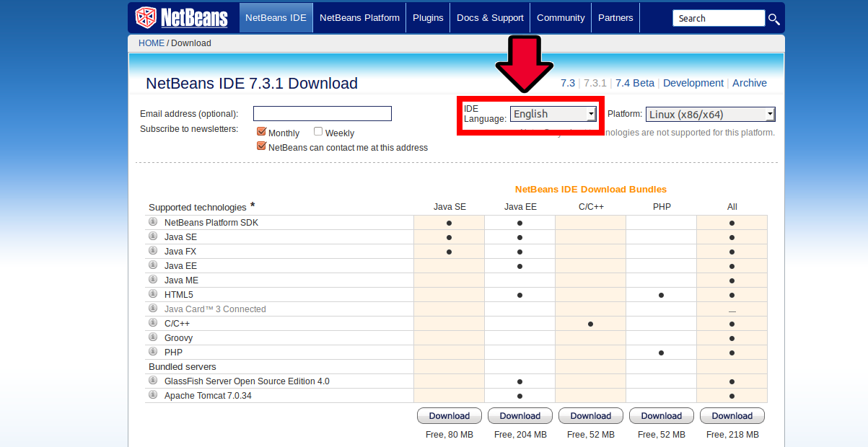Click the info icon next to Groovy
868x447 pixels.
(x=152, y=337)
